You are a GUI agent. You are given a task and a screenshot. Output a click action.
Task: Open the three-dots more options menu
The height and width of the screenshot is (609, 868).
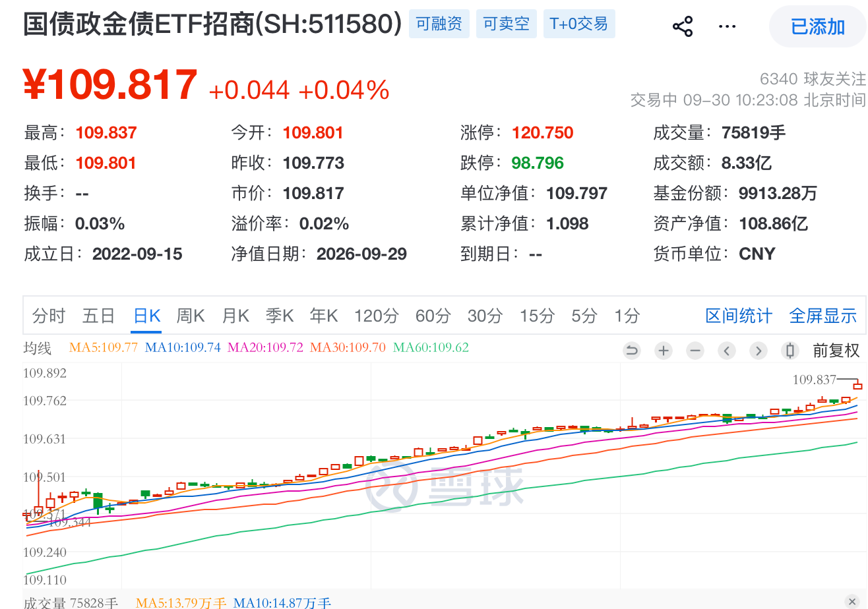[x=727, y=26]
